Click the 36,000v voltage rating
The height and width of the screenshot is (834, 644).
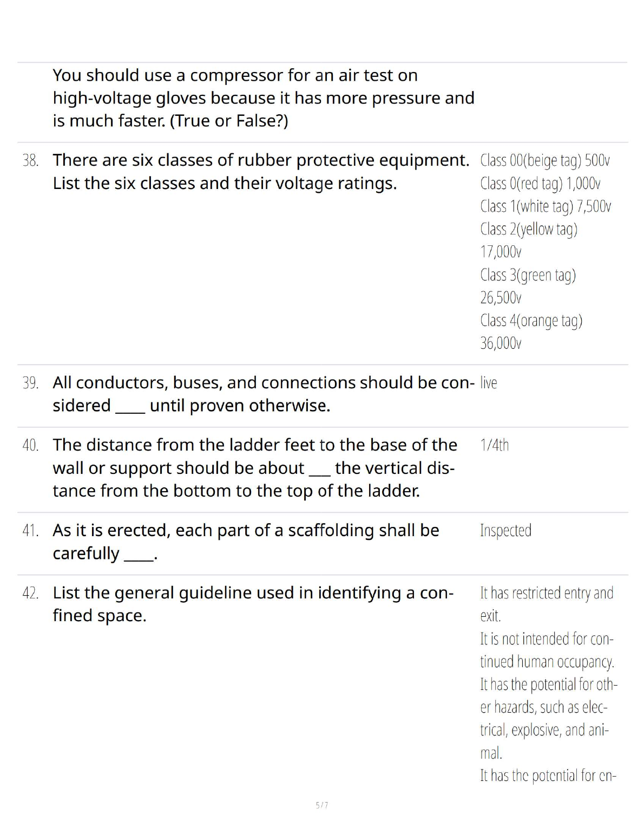click(x=501, y=343)
